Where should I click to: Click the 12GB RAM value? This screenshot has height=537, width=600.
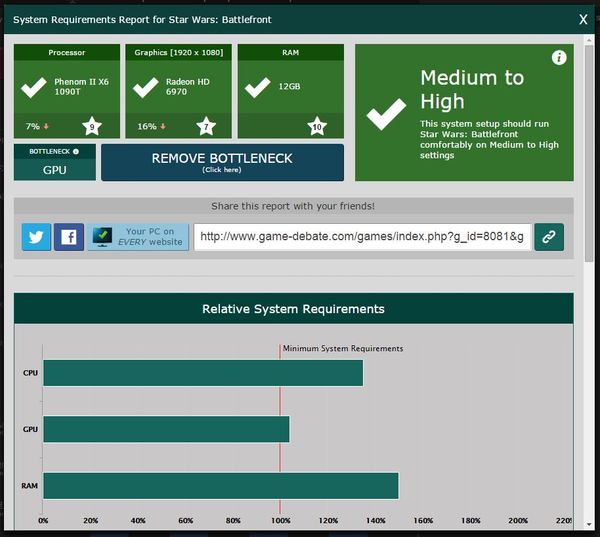point(289,87)
